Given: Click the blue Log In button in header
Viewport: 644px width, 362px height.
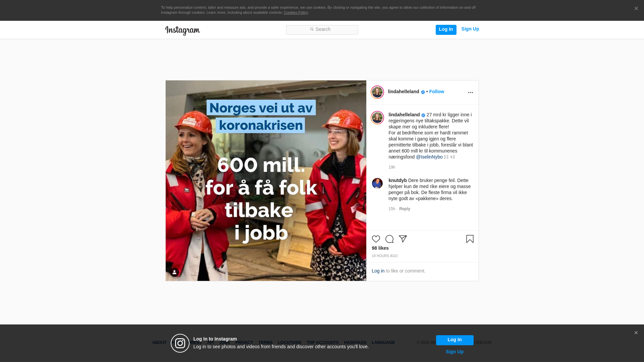Looking at the screenshot, I should click(446, 29).
